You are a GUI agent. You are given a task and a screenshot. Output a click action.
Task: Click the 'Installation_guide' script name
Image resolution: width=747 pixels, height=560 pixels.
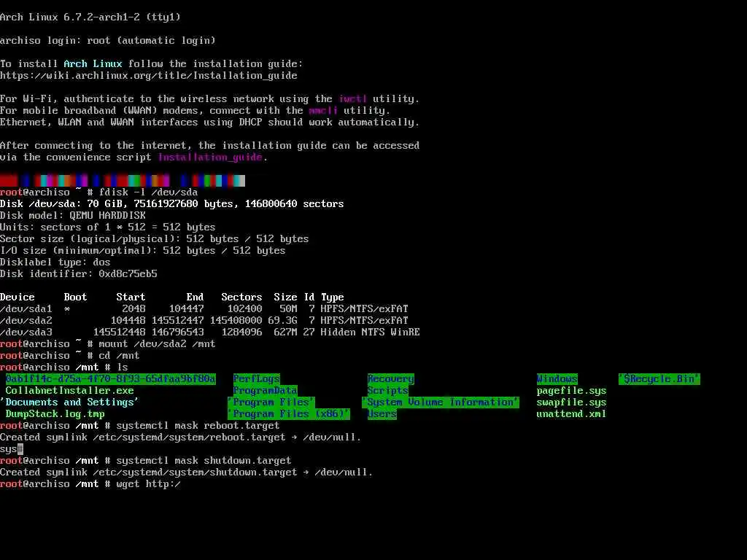210,157
